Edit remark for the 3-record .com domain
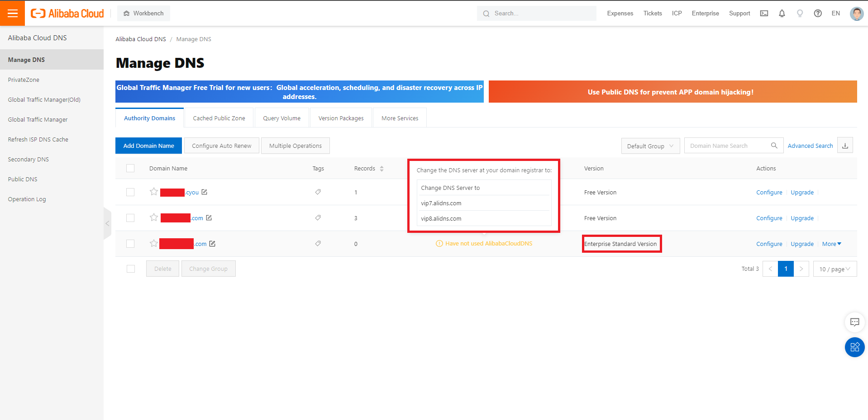The width and height of the screenshot is (868, 420). coord(209,218)
